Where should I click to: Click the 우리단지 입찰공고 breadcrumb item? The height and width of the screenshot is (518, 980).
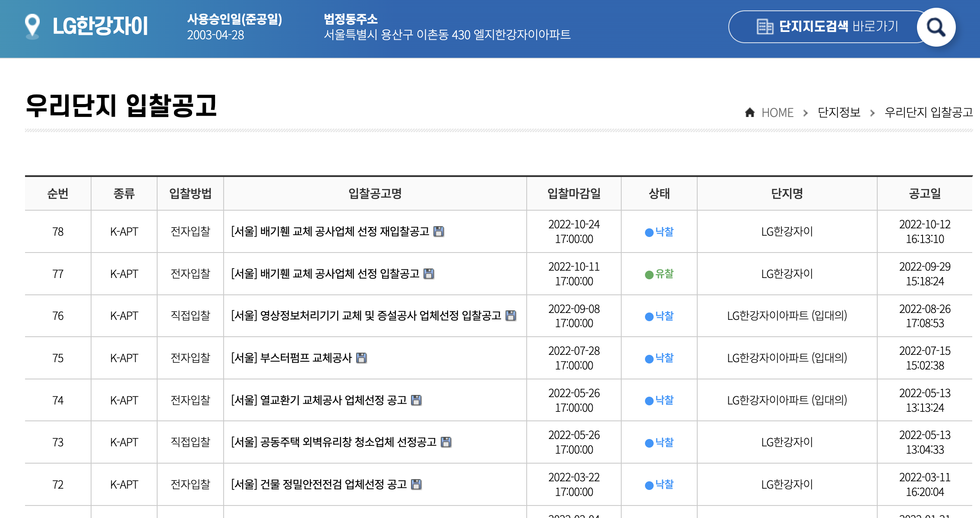pos(928,113)
